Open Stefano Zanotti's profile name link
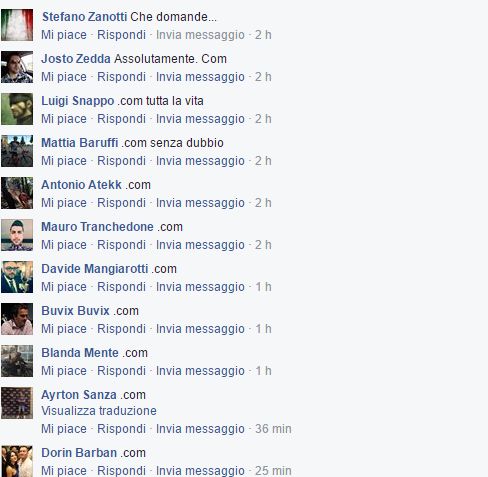This screenshot has width=488, height=477. pos(84,17)
